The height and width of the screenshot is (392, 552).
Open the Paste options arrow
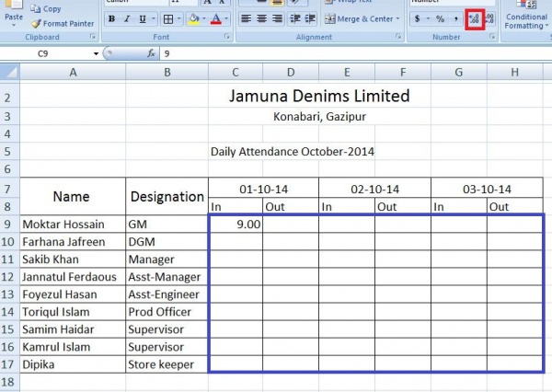coord(14,25)
